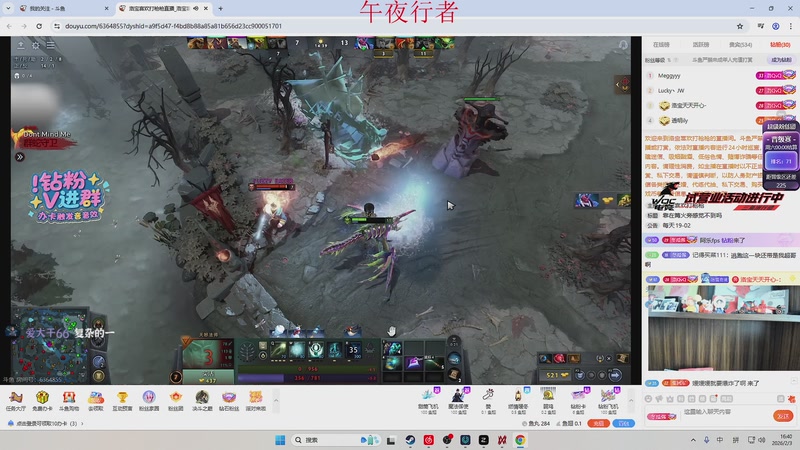This screenshot has height=450, width=800.
Task: Open a new browser tab
Action: tap(220, 8)
